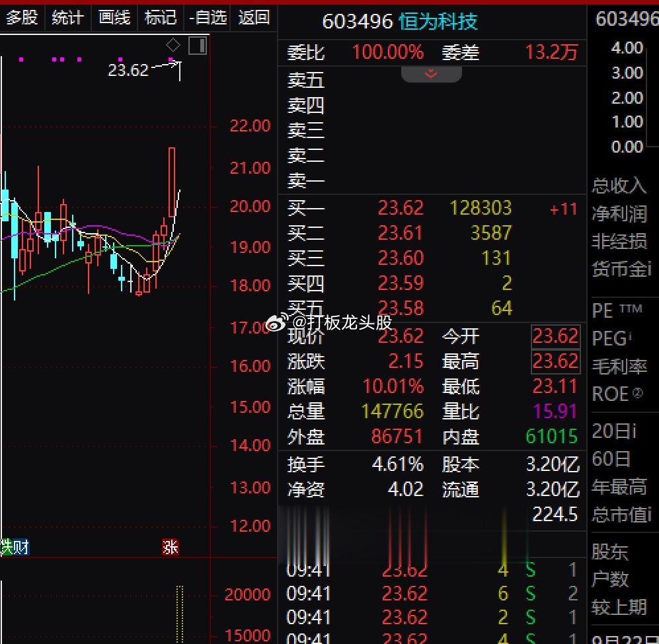
Task: Click the 净资 value 4.02
Action: [x=405, y=489]
